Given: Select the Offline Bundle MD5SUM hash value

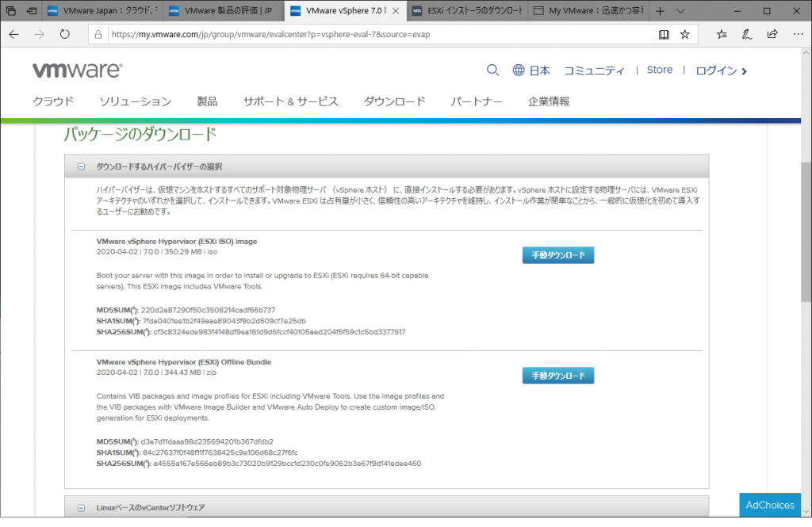Looking at the screenshot, I should (207, 441).
